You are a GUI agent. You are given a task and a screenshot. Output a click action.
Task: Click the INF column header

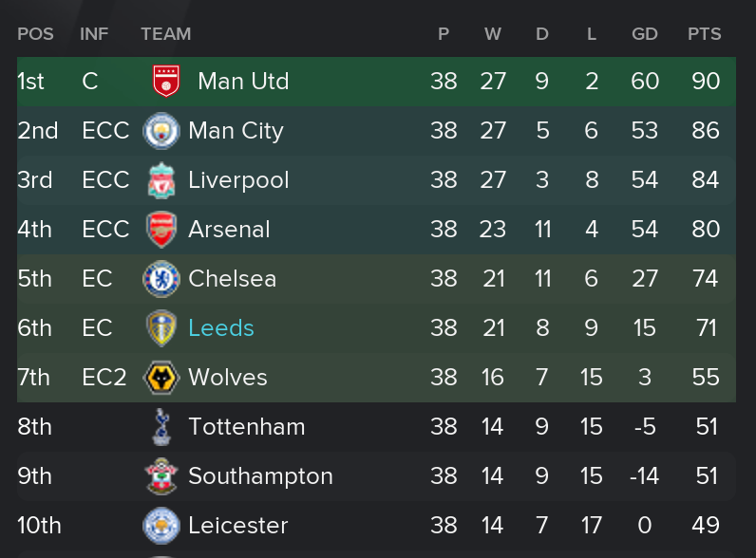94,34
